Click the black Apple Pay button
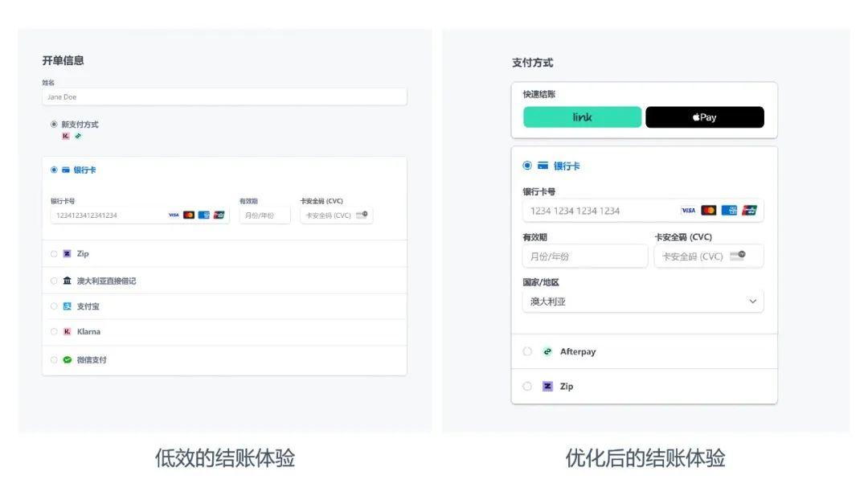This screenshot has height=496, width=868. [x=705, y=117]
